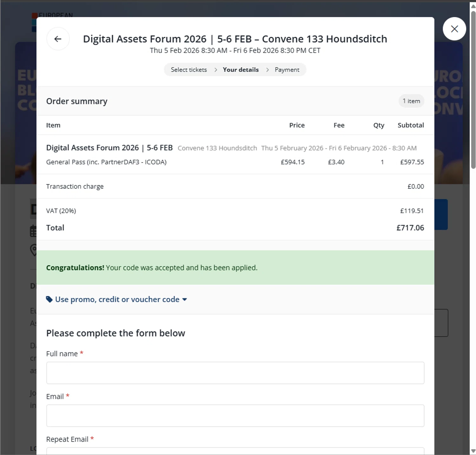Click the scroll down arrow of the scrollbar
The image size is (476, 455).
[473, 451]
